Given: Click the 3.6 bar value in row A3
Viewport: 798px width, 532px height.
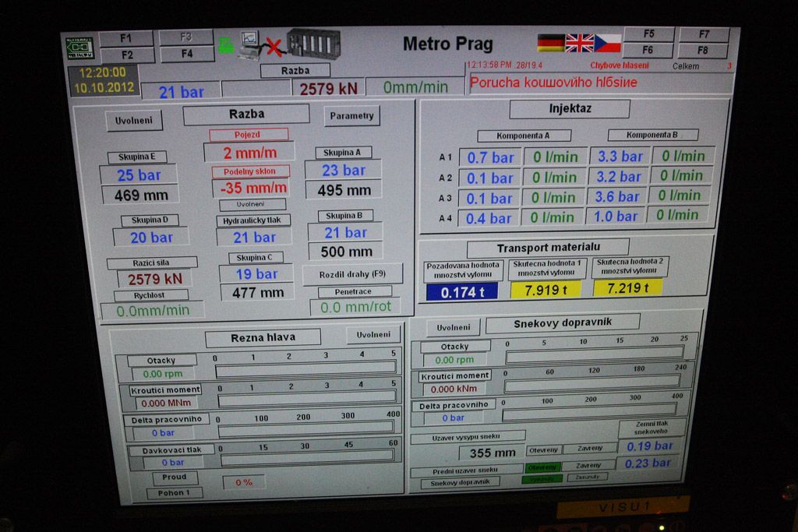Looking at the screenshot, I should click(617, 197).
